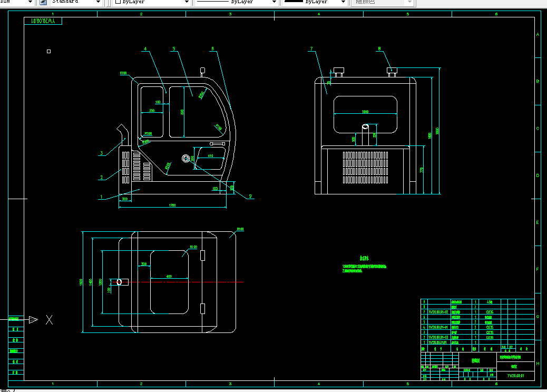Select the Q235 material cell in row 7
The height and width of the screenshot is (392, 547).
pyautogui.click(x=490, y=312)
